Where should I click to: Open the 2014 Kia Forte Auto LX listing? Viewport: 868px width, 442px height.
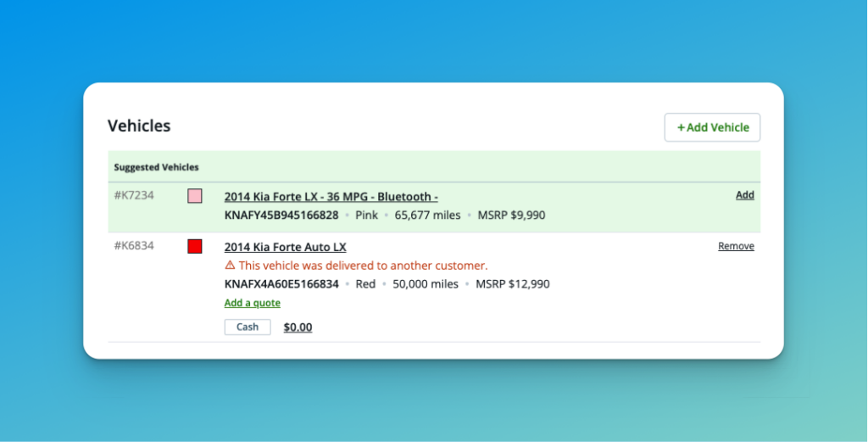pos(285,247)
